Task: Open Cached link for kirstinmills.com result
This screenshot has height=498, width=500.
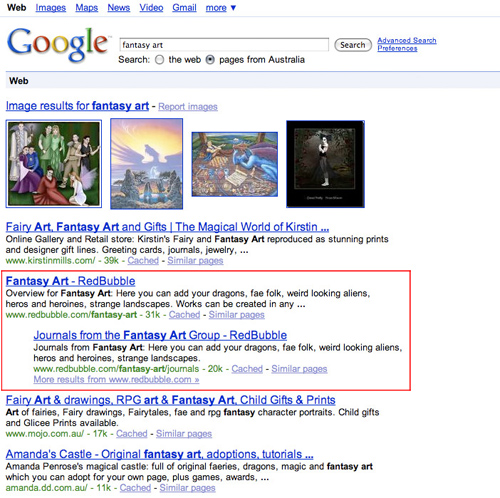Action: point(143,261)
